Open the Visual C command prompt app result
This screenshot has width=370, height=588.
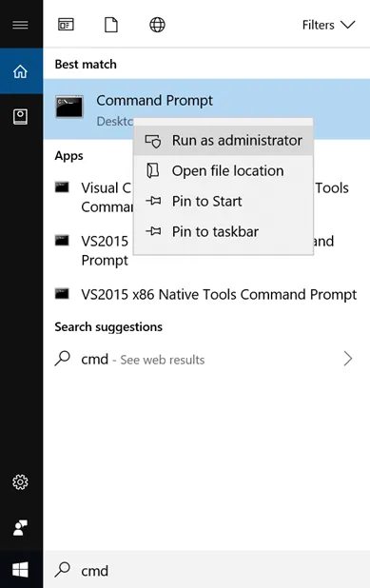pyautogui.click(x=206, y=197)
